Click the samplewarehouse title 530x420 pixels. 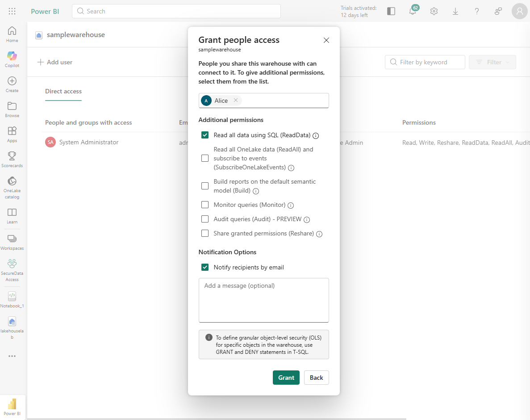click(x=76, y=34)
